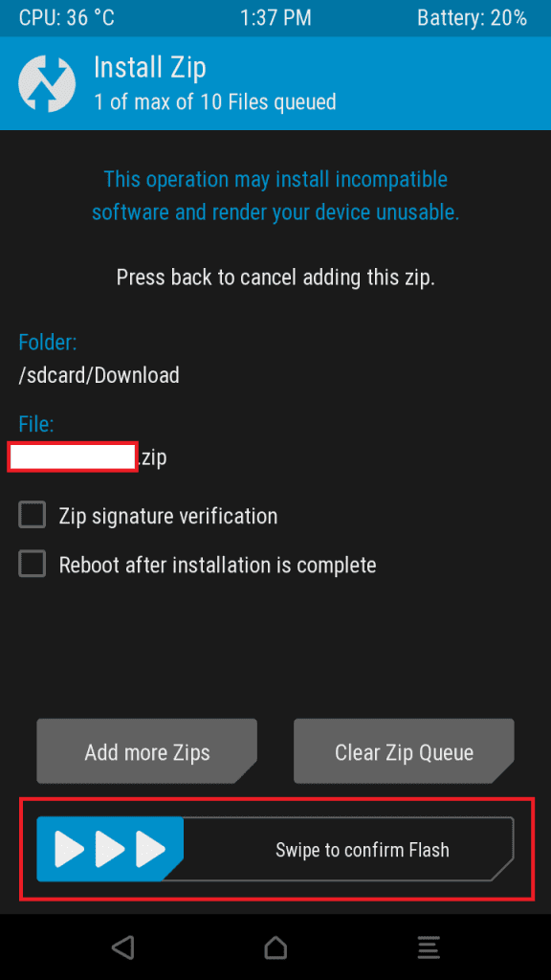Click the Install Zip header title
Image resolution: width=551 pixels, height=980 pixels.
150,67
